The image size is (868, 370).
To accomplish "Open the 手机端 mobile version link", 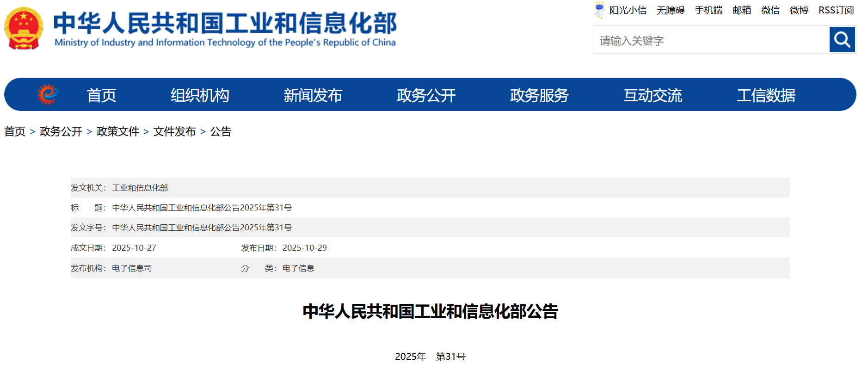I will (x=708, y=10).
